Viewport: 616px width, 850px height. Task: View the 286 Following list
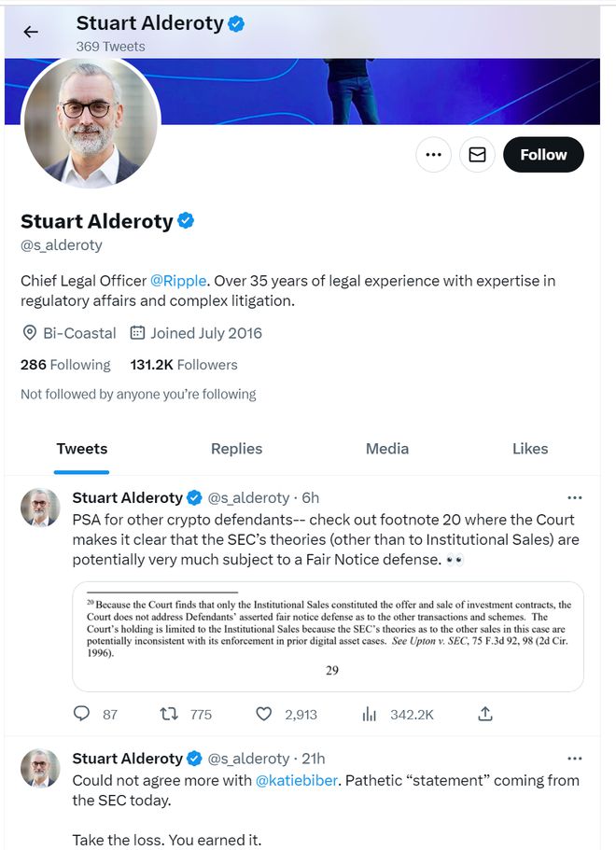(x=65, y=365)
